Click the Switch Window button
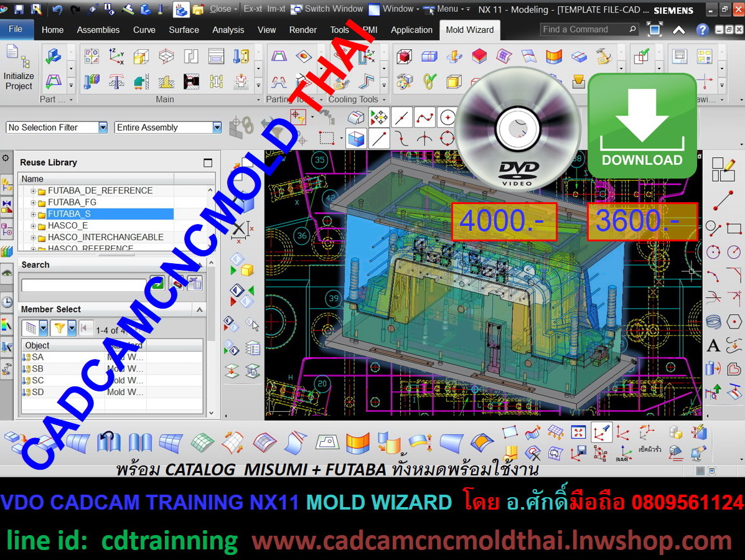Viewport: 745px width, 560px height. coord(327,9)
